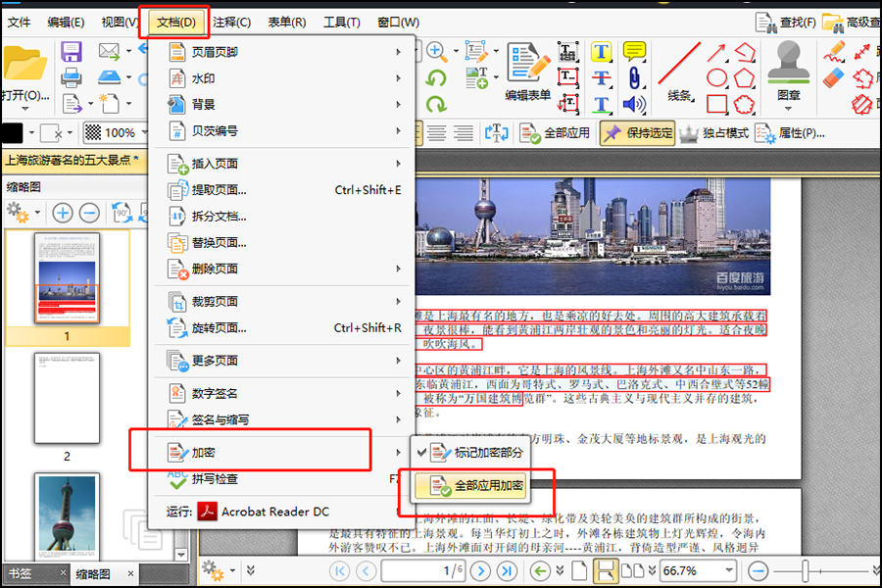Go to the previous page
This screenshot has width=882, height=588.
point(367,571)
